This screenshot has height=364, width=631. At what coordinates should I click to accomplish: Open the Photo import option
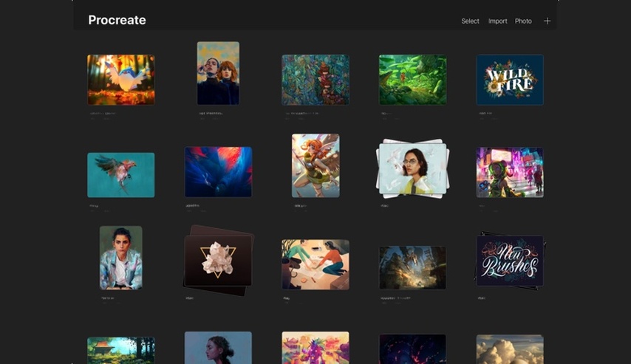point(523,21)
